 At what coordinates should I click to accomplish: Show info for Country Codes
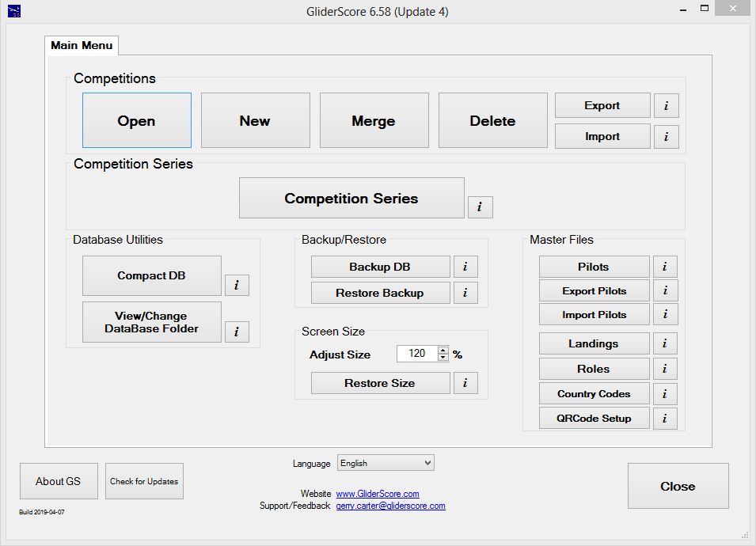(665, 394)
